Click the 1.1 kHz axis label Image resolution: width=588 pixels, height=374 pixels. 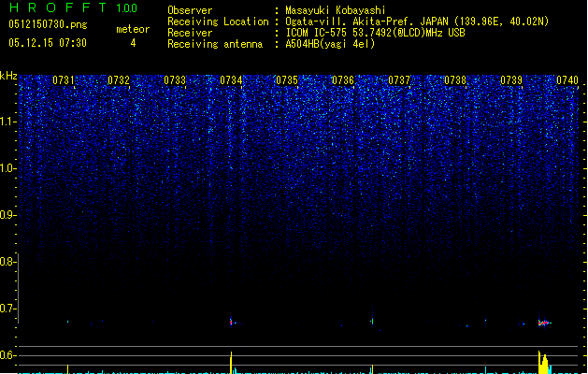[8, 122]
